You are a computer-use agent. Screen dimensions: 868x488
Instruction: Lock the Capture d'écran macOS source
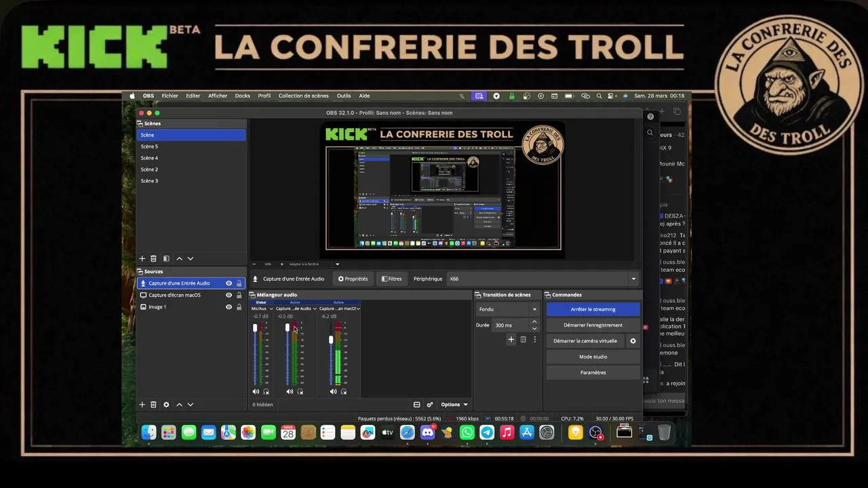click(x=239, y=295)
